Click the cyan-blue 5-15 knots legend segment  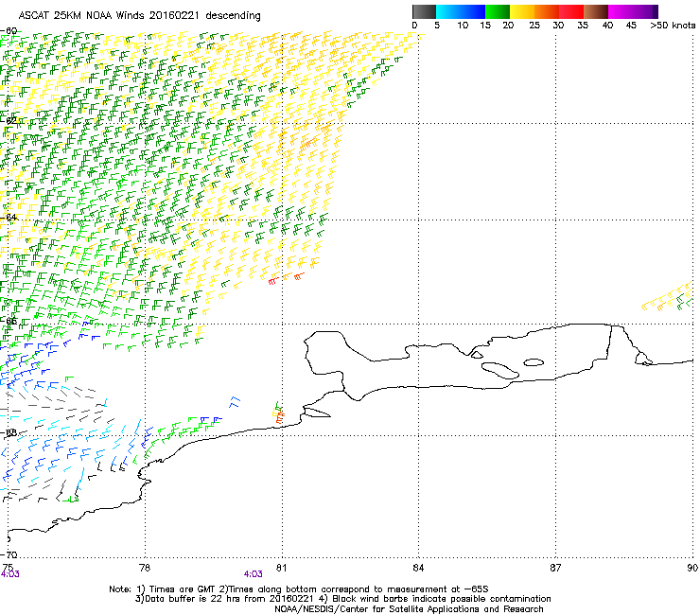pos(461,11)
